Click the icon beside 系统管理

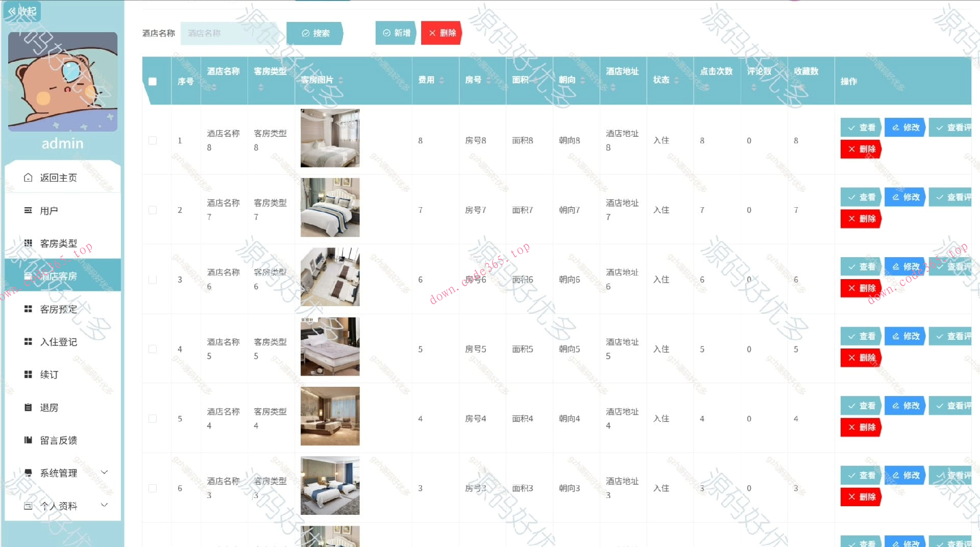(x=28, y=473)
